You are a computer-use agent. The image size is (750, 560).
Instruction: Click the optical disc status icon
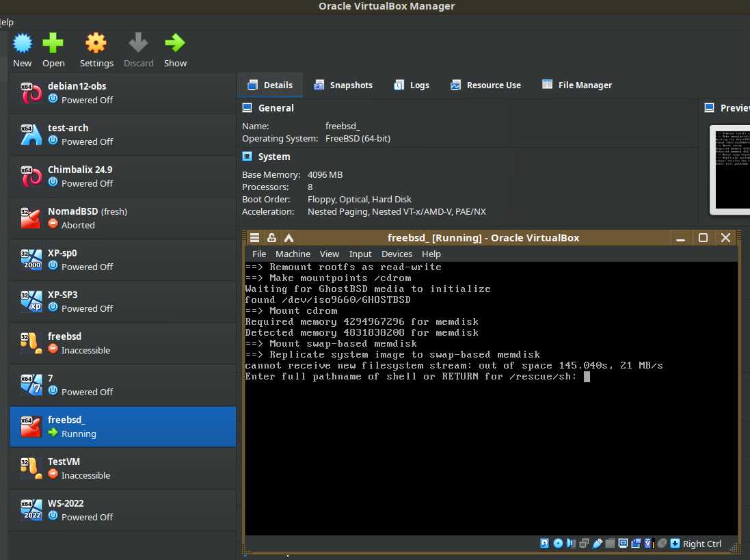pos(558,544)
